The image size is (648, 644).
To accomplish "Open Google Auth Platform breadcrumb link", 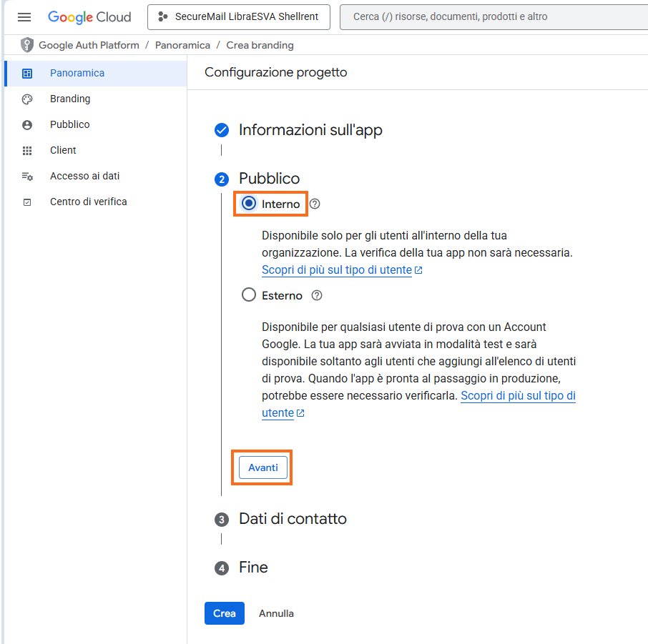I will coord(89,45).
